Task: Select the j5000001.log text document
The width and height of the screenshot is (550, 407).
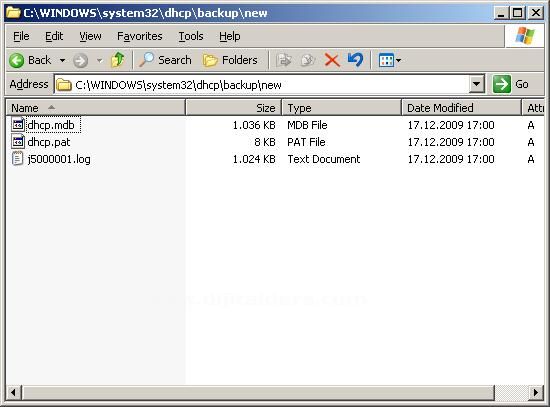Action: (x=59, y=159)
